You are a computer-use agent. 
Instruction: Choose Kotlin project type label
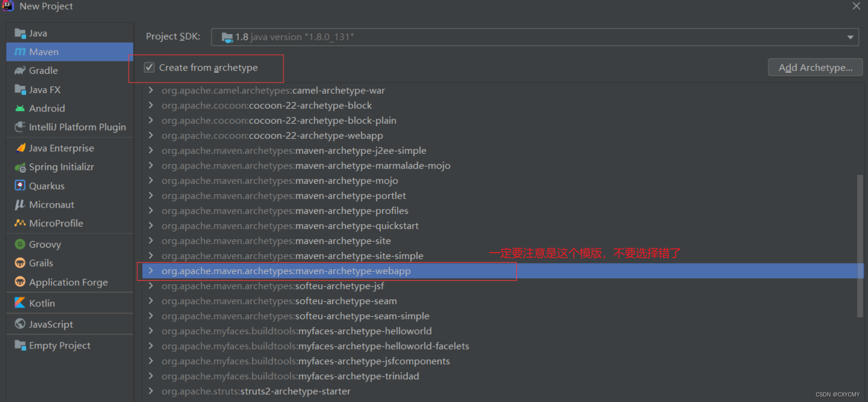click(42, 303)
